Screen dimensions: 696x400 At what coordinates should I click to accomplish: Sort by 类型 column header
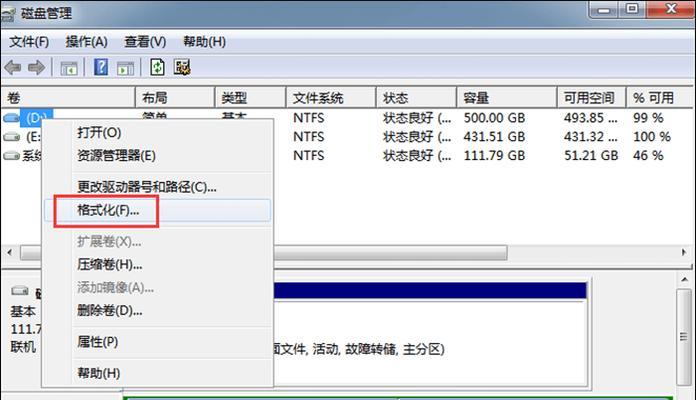(x=250, y=98)
